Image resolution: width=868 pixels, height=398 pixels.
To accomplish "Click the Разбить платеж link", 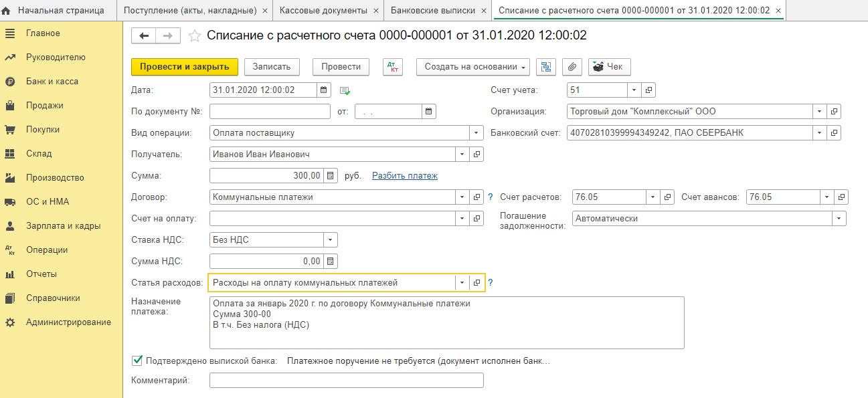I will (404, 176).
